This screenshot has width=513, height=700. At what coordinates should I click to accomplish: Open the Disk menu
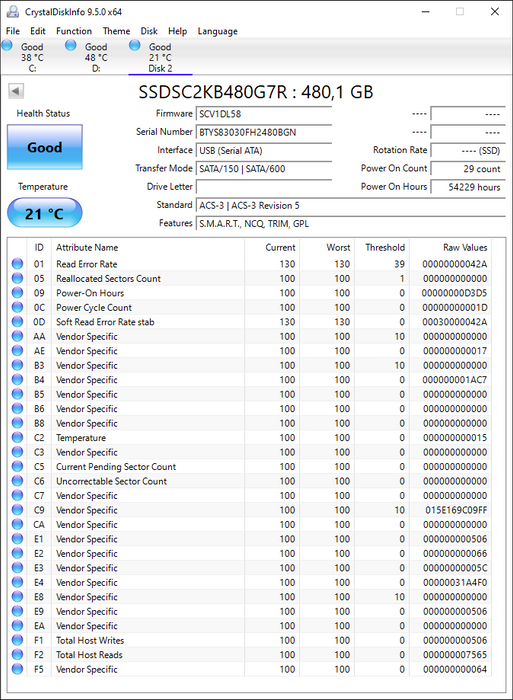click(x=149, y=31)
